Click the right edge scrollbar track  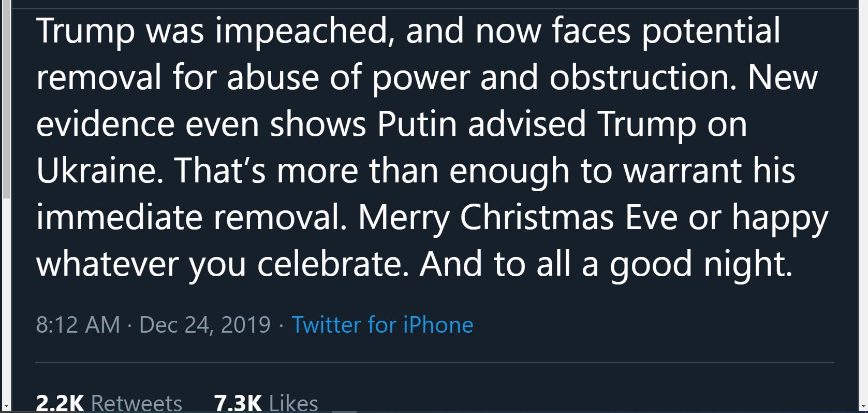point(863,202)
